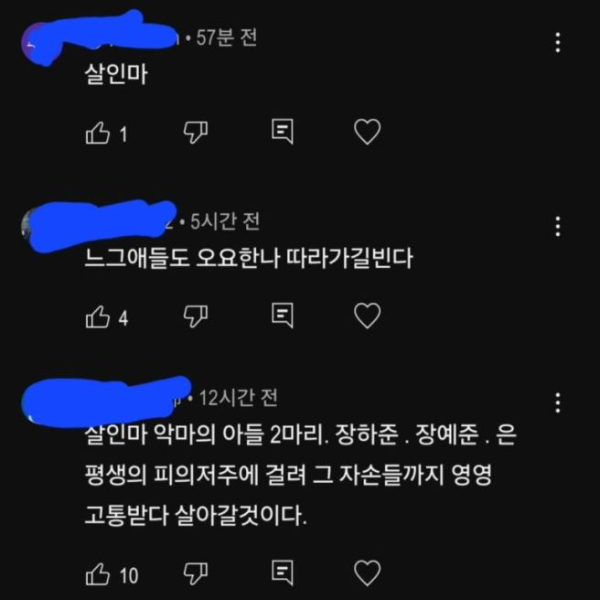The height and width of the screenshot is (600, 600).
Task: Dislike the 5시간 전 comment
Action: click(x=196, y=317)
